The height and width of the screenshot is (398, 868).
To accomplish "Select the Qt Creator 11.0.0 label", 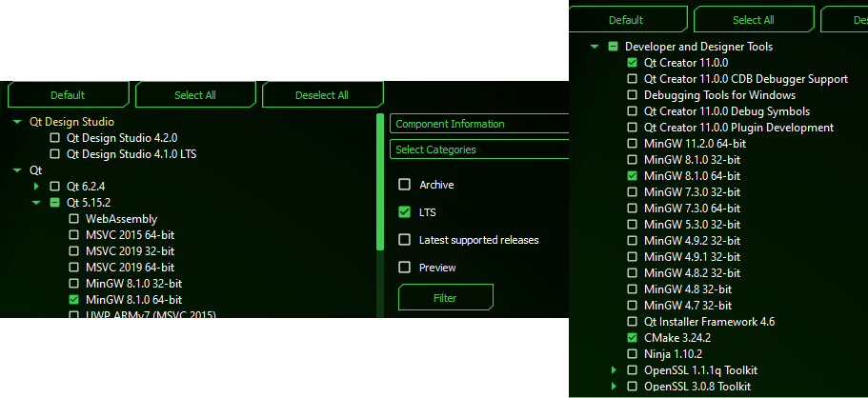I will point(686,63).
